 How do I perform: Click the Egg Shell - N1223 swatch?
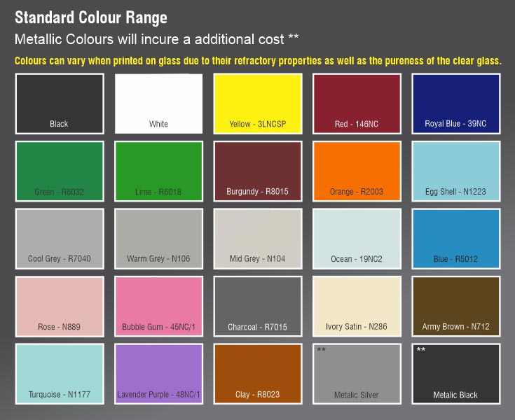click(x=455, y=171)
